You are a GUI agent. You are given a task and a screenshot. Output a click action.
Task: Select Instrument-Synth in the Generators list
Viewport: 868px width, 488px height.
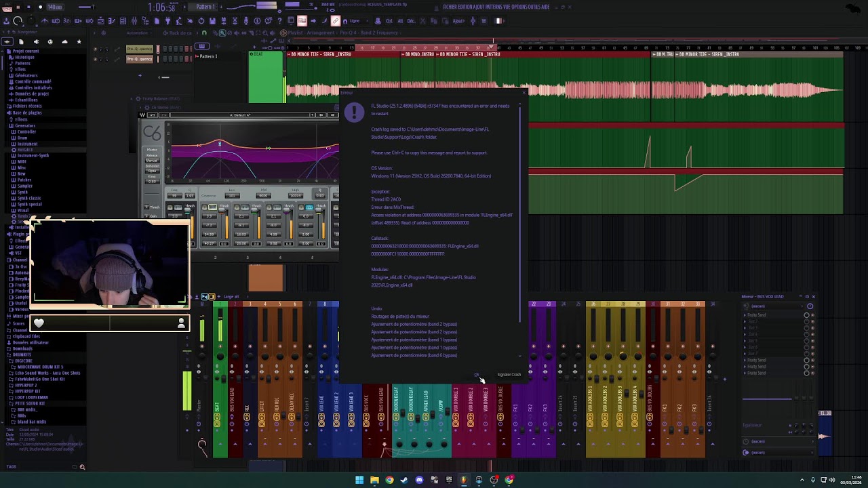[x=33, y=155]
